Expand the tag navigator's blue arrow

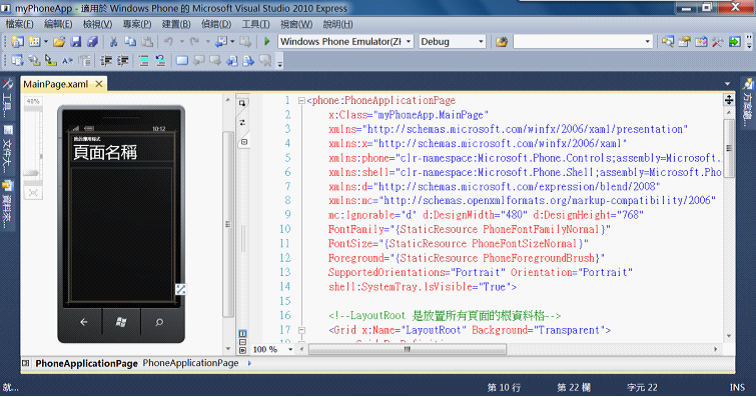[x=249, y=363]
